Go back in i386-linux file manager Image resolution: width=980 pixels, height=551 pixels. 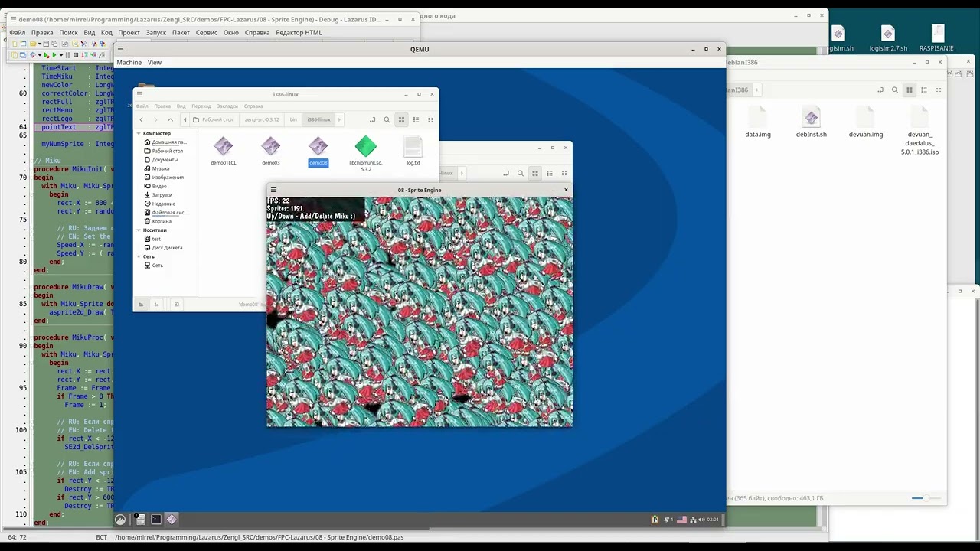[142, 119]
